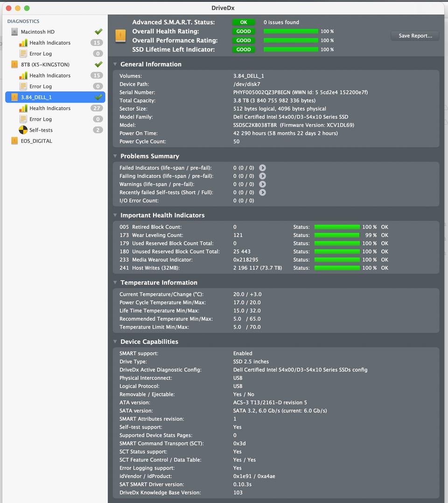Click the large drive icon in header
This screenshot has width=448, height=503.
(120, 35)
